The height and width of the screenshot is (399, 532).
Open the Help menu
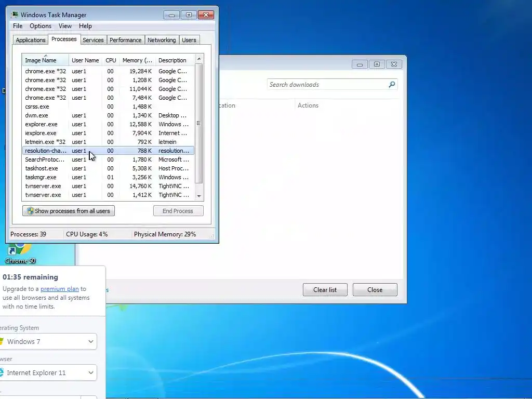(85, 26)
